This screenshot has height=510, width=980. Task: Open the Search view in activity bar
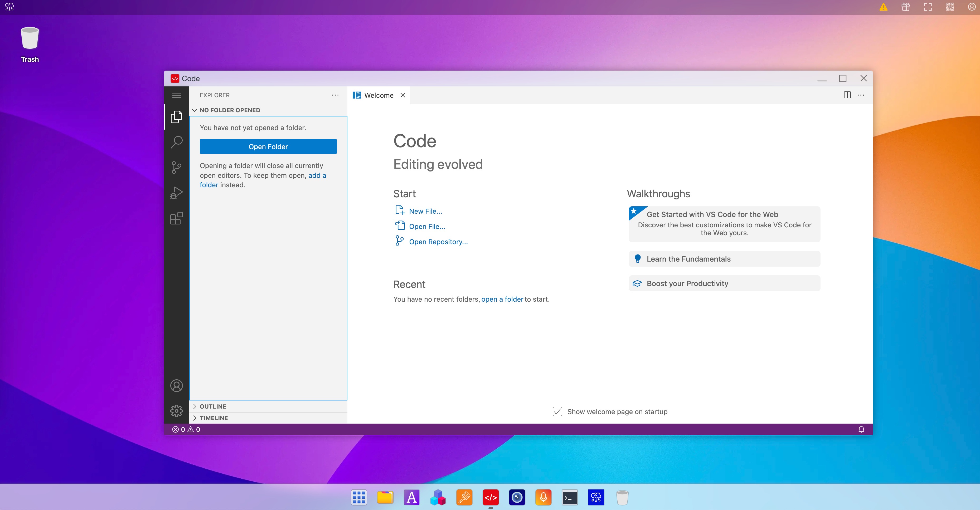click(x=176, y=142)
